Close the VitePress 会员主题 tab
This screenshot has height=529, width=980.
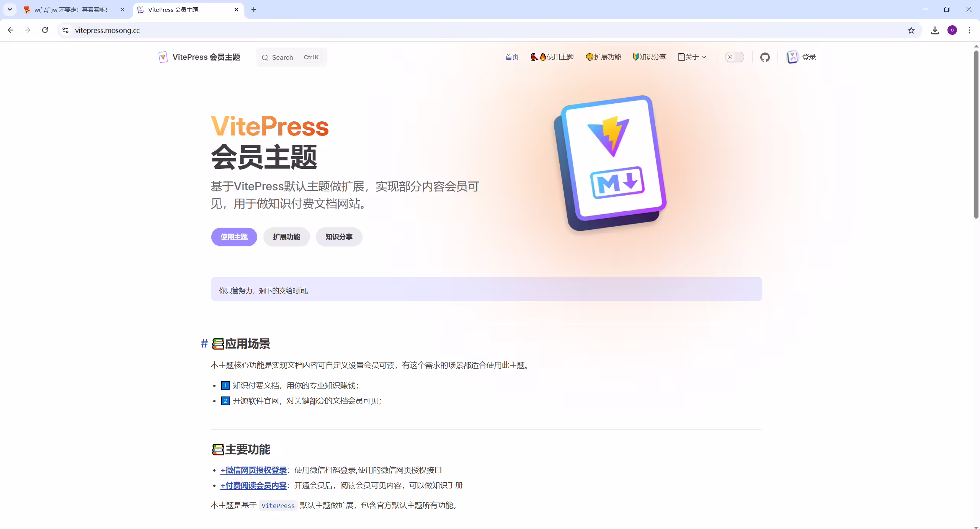click(236, 10)
